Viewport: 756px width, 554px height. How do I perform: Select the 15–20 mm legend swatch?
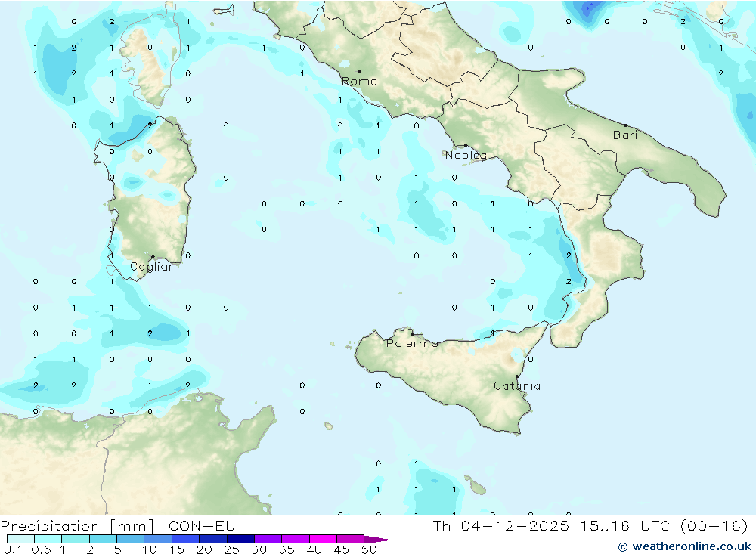click(x=186, y=539)
